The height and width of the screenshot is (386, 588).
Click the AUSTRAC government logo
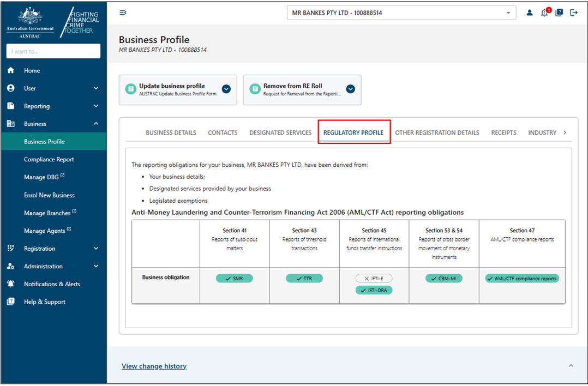click(29, 21)
